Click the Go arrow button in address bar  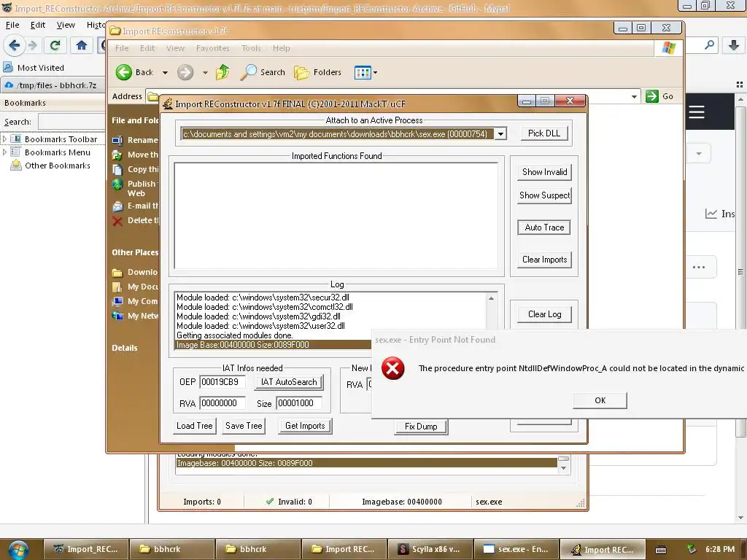(651, 96)
